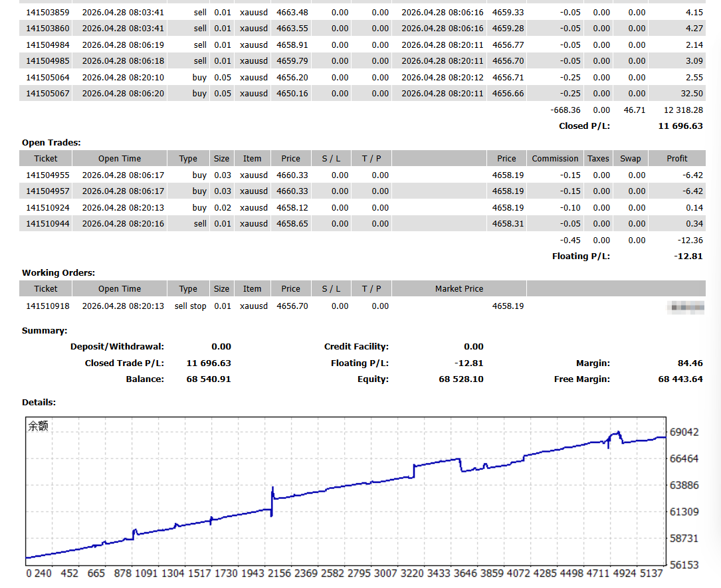
Task: Click open price 4663.55
Action: pos(292,29)
